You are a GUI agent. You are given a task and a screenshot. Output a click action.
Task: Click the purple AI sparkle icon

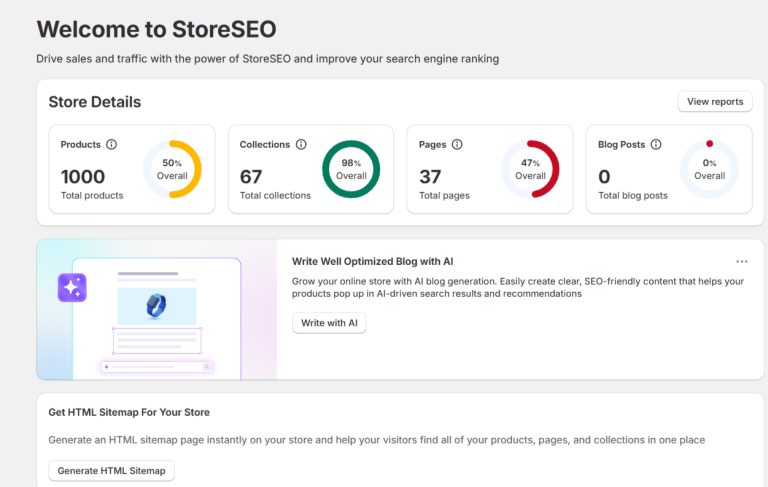[x=72, y=288]
